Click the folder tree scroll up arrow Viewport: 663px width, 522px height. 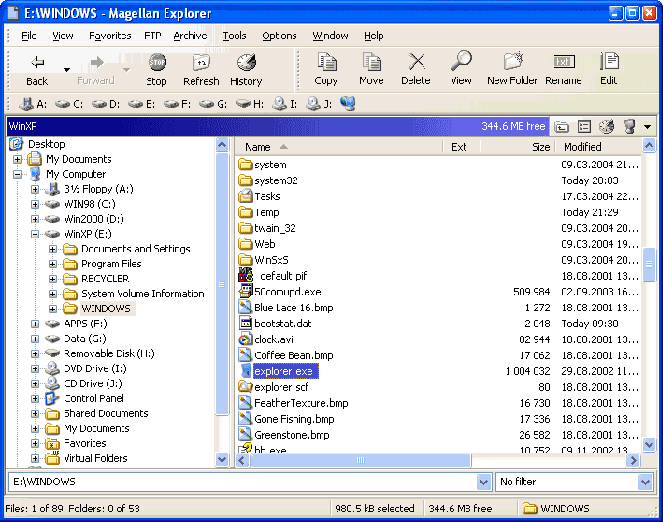click(x=222, y=145)
